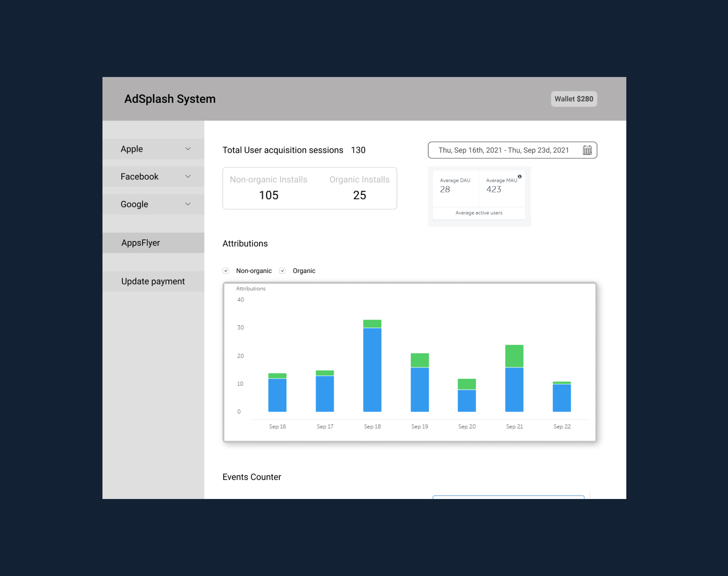Image resolution: width=728 pixels, height=576 pixels.
Task: Click the Events Counter heading
Action: 252,477
